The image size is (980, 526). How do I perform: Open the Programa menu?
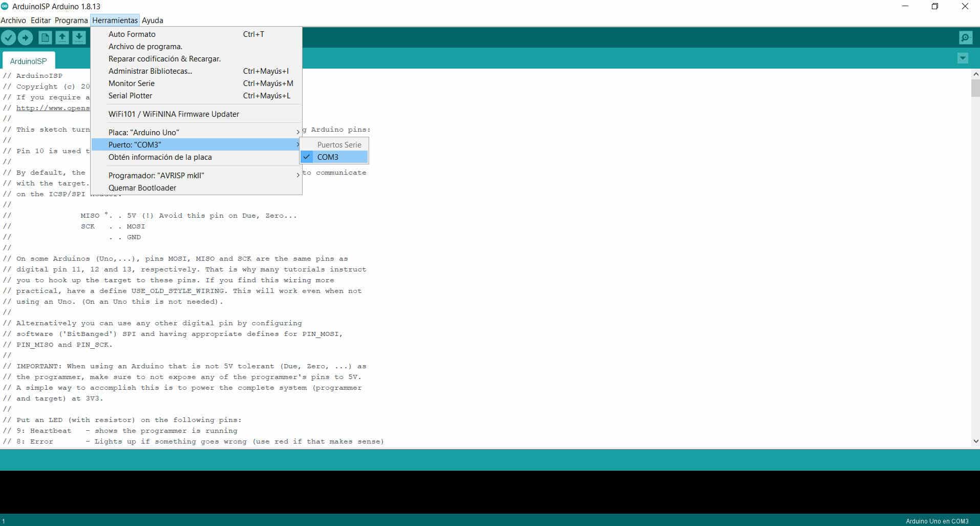tap(71, 20)
